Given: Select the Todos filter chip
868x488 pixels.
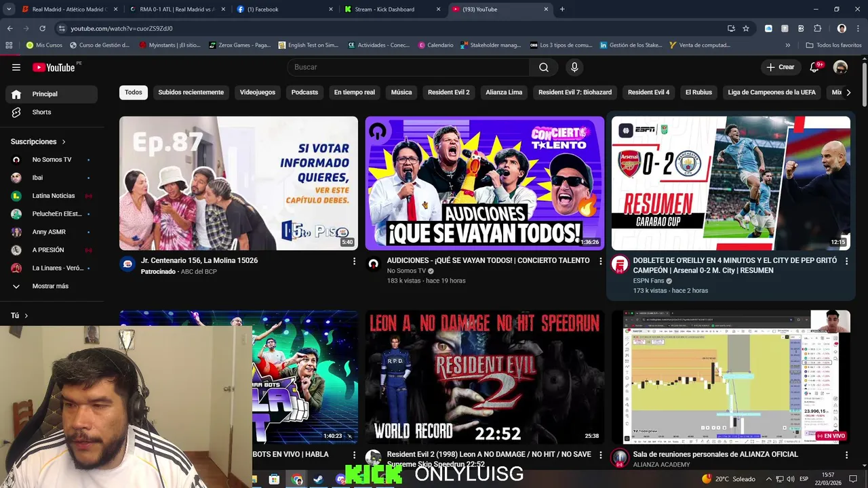Looking at the screenshot, I should [134, 92].
